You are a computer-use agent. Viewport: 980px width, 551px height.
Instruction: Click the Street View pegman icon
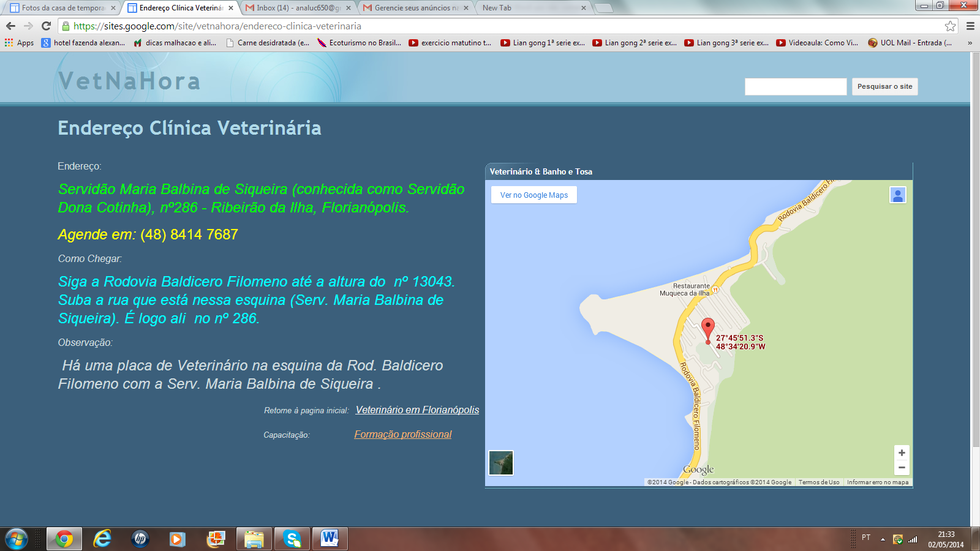click(x=897, y=195)
